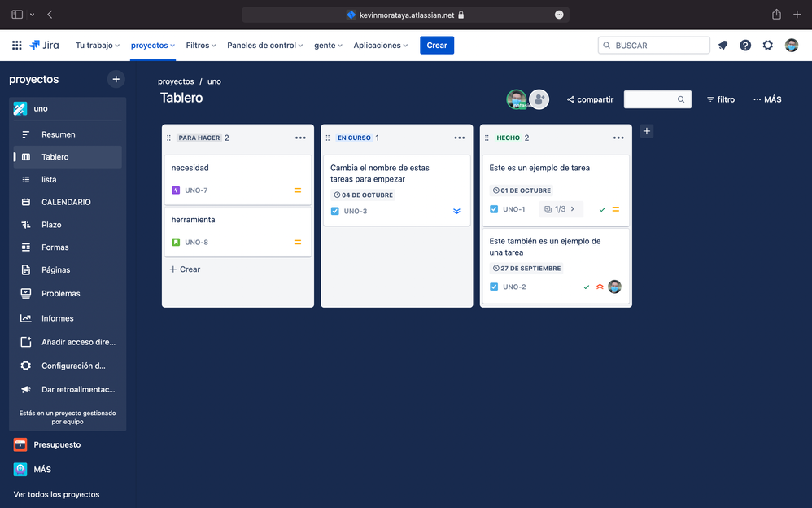Click the blue Crear button

[437, 45]
